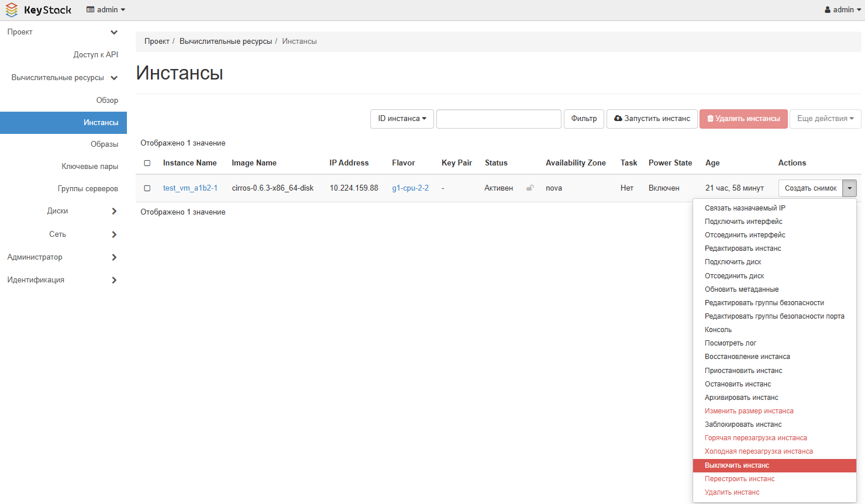Check the test_vm_a1b2-1 row checkbox
Viewport: 865px width, 504px height.
pyautogui.click(x=147, y=188)
